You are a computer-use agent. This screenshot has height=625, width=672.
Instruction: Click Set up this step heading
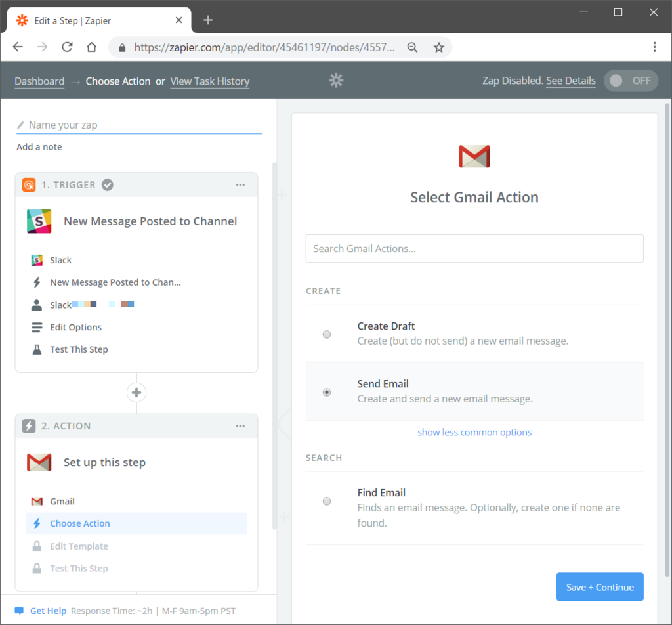coord(104,462)
